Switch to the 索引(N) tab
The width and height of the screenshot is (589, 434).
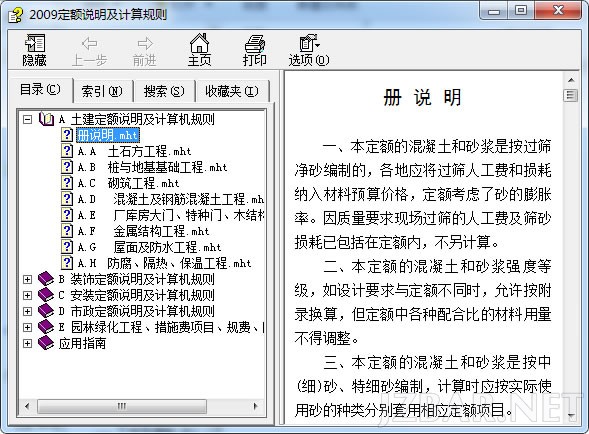click(103, 91)
